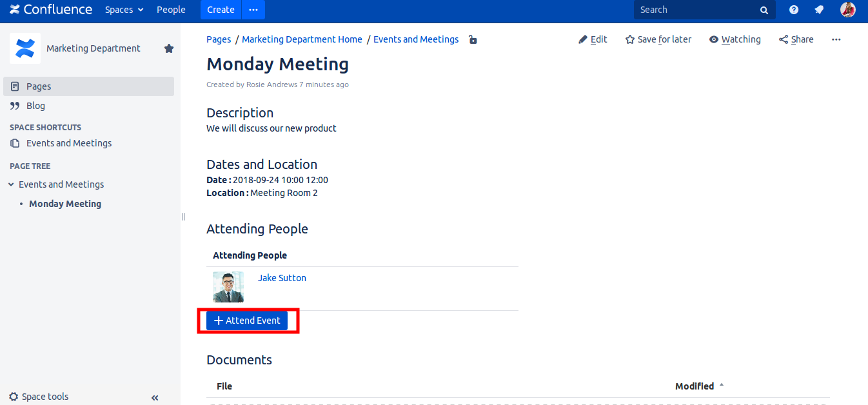Sort documents by Modified column
Viewport: 868px width, 405px height.
coord(695,386)
